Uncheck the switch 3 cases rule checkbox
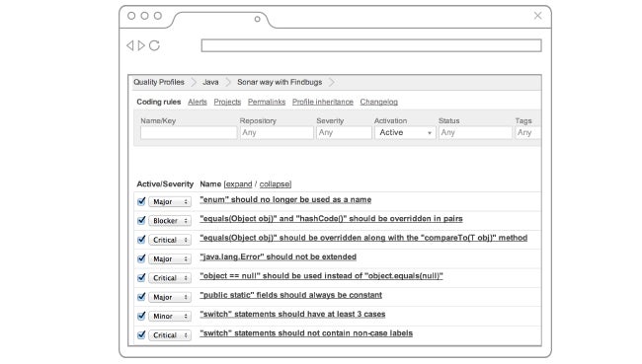Image resolution: width=642 pixels, height=364 pixels. tap(141, 316)
